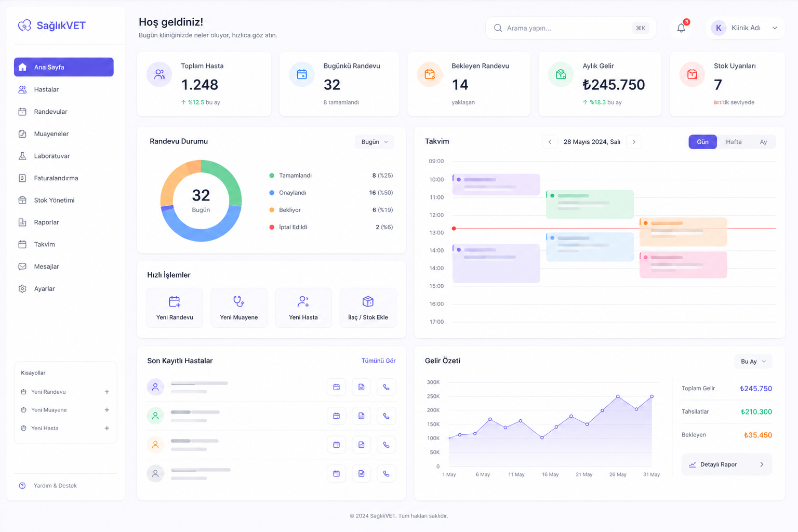Switch calendar to Hafta view
This screenshot has width=798, height=532.
click(734, 142)
